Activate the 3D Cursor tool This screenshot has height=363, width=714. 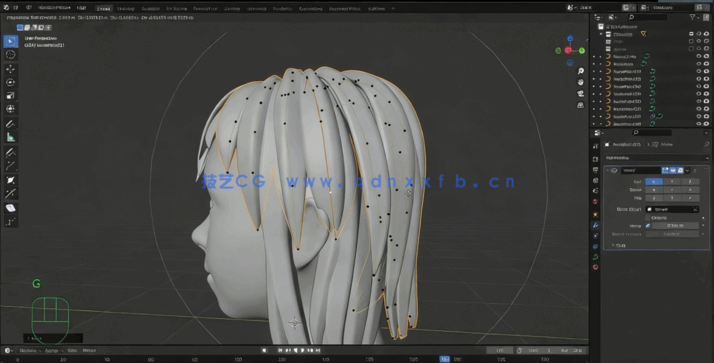pos(10,55)
